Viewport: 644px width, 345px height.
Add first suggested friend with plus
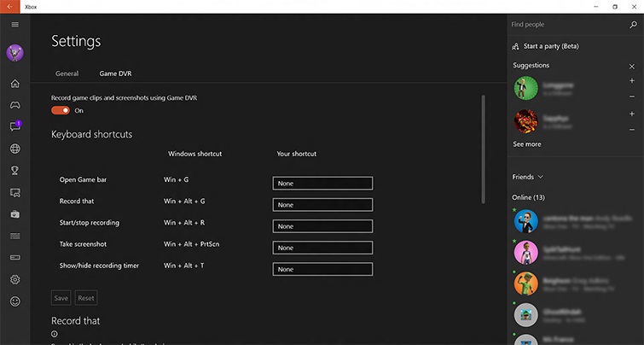[632, 81]
